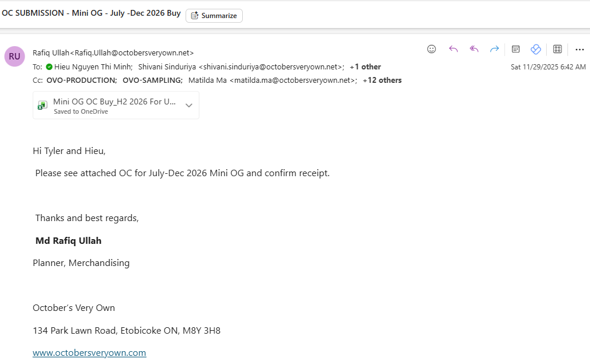Open the Mini OG OC Buy attachment
The image size is (590, 364).
pos(114,101)
